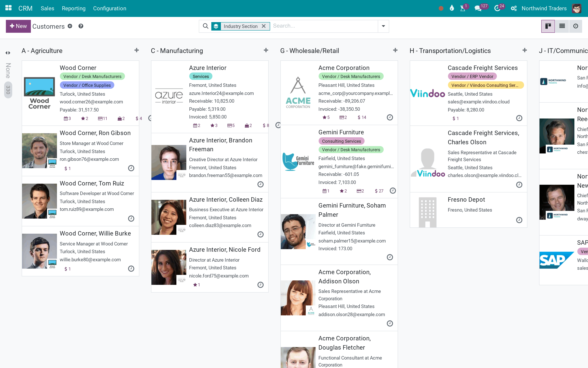This screenshot has height=368, width=588.
Task: Open Soham Palmer's activity clock
Action: coord(390,257)
